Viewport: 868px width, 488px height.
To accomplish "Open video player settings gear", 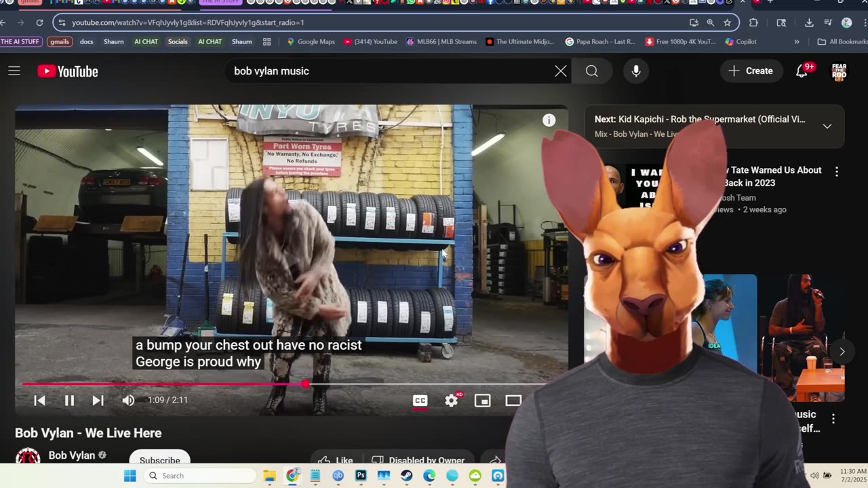I will click(452, 401).
